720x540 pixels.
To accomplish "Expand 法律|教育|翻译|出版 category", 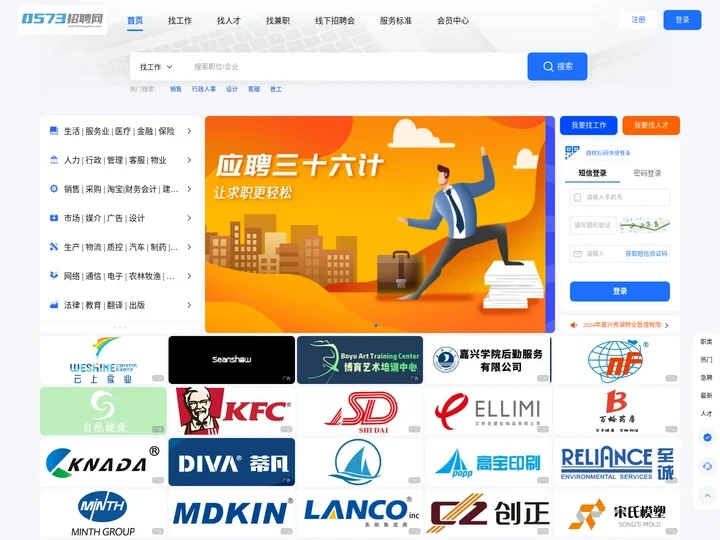I will pos(120,305).
